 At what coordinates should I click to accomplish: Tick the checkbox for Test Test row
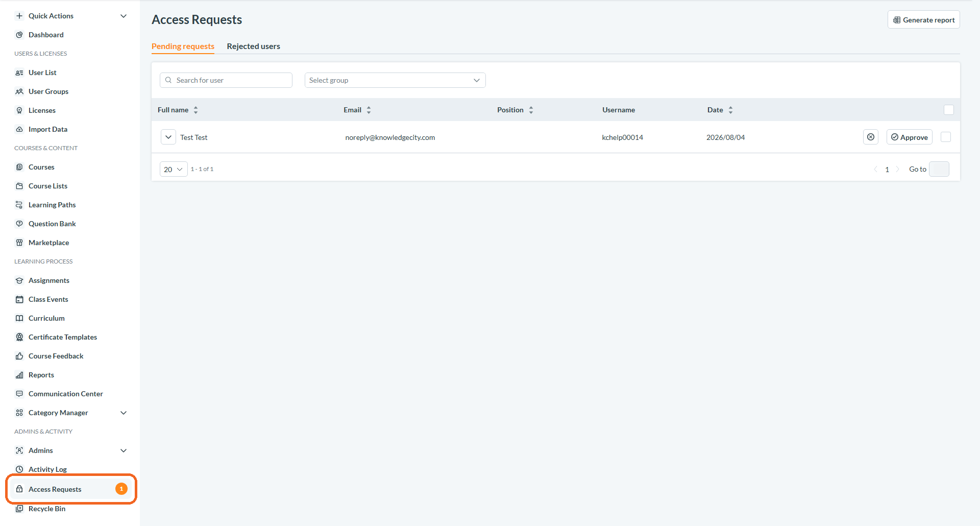946,137
